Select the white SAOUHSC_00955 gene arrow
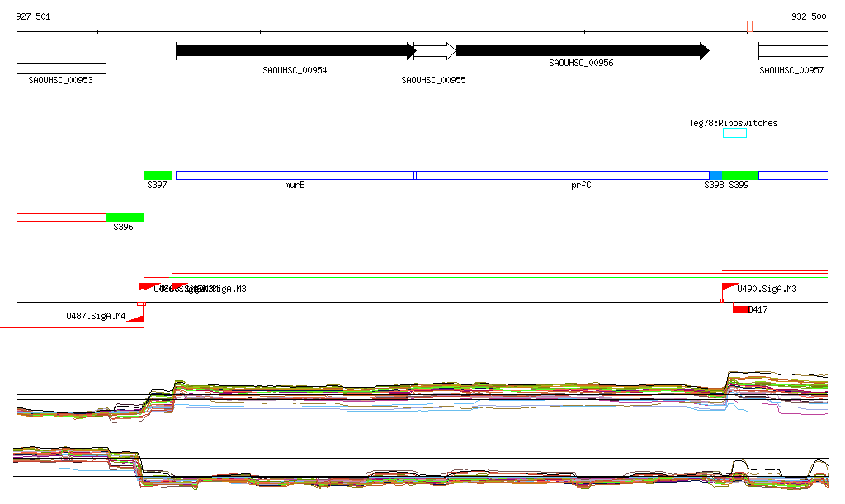Viewport: 845px width, 504px height. 434,51
